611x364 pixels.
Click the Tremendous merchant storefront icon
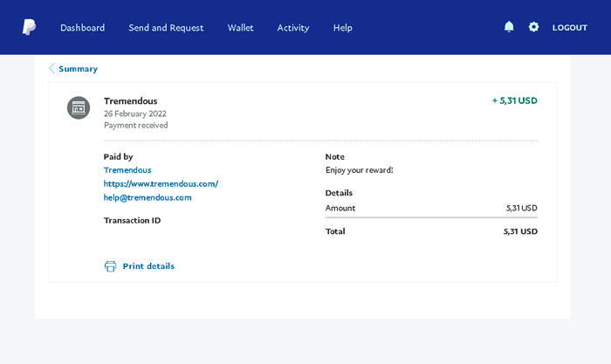point(79,108)
